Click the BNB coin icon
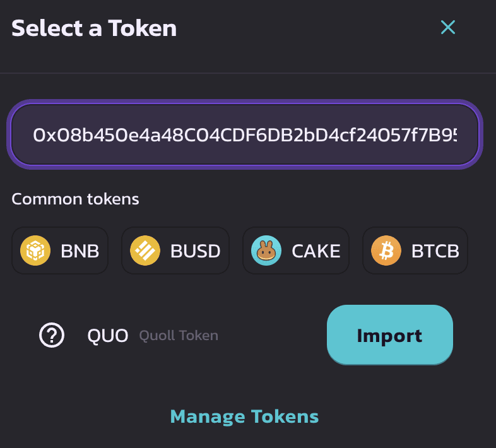This screenshot has width=496, height=448. (35, 251)
